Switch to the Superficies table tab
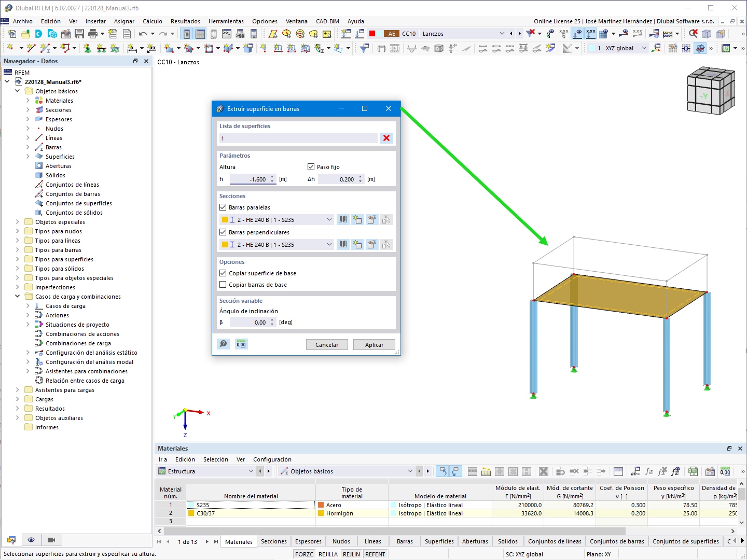747x560 pixels. (439, 541)
